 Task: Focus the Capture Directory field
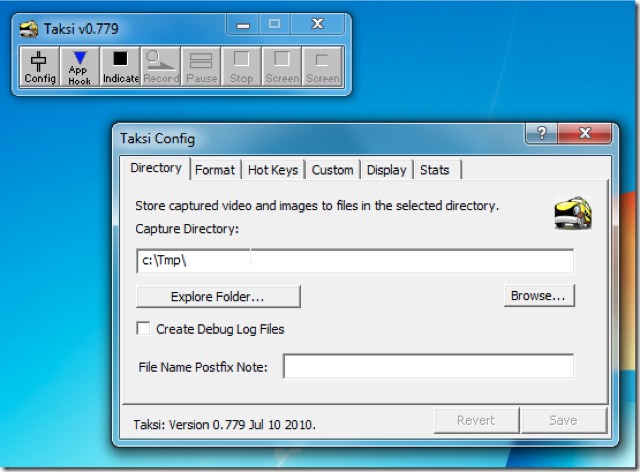tap(355, 261)
